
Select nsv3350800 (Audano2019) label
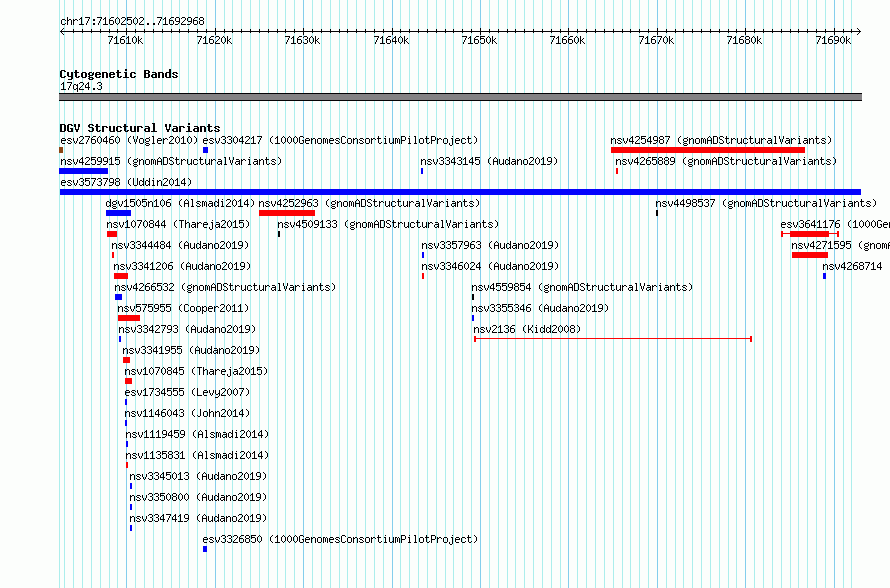click(198, 497)
